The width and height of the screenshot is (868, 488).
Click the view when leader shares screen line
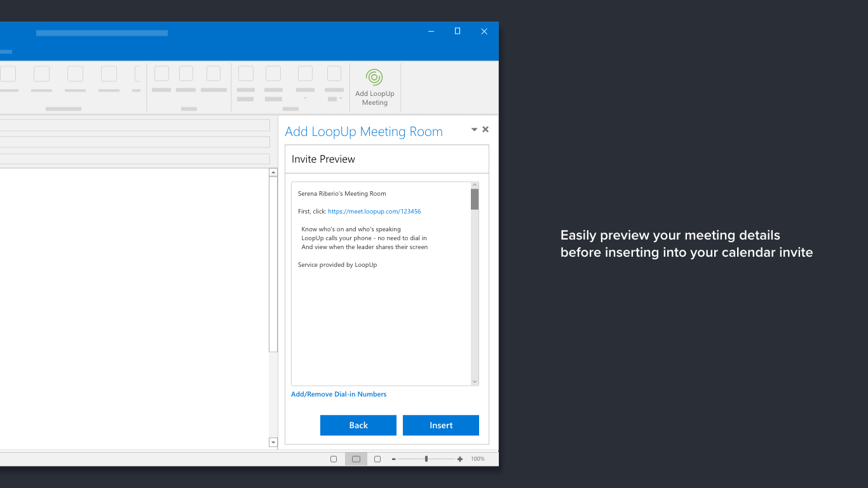pyautogui.click(x=365, y=247)
